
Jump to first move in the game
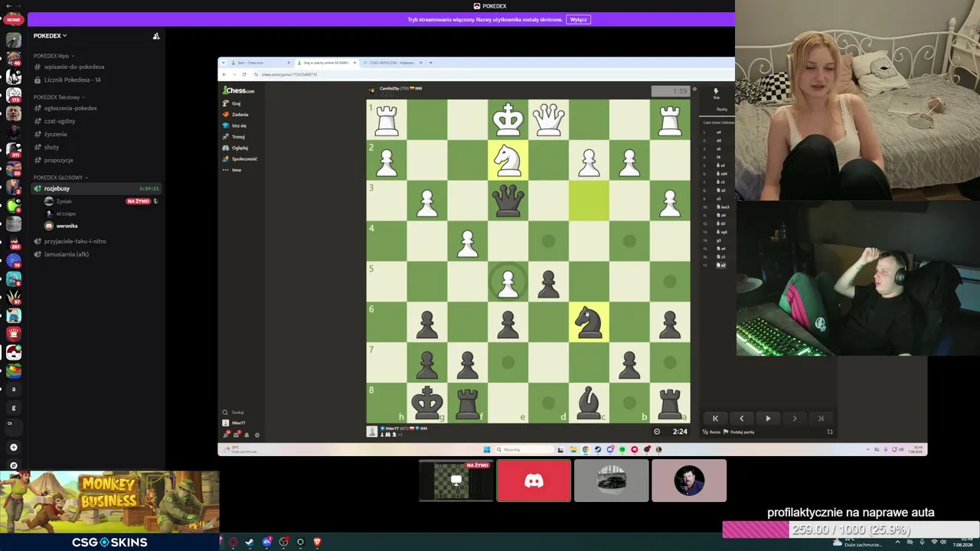coord(715,419)
